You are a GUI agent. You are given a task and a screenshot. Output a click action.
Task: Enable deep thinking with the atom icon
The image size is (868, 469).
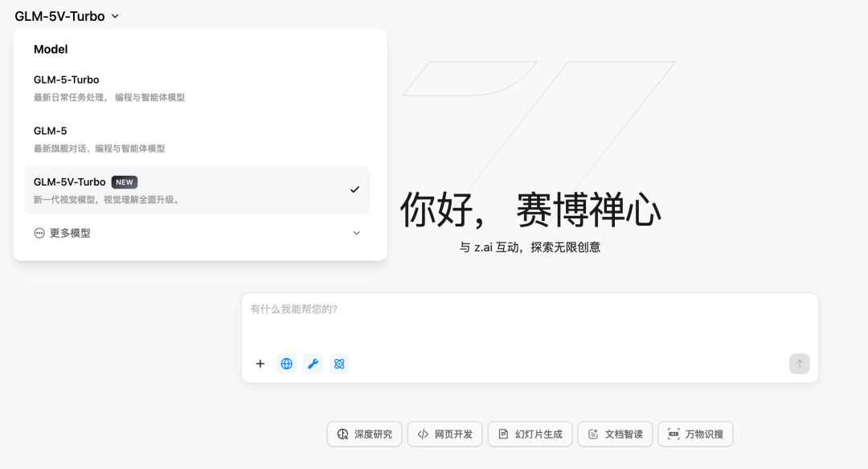(339, 363)
